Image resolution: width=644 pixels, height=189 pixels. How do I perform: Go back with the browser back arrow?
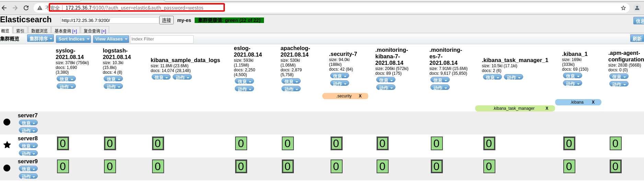point(4,8)
